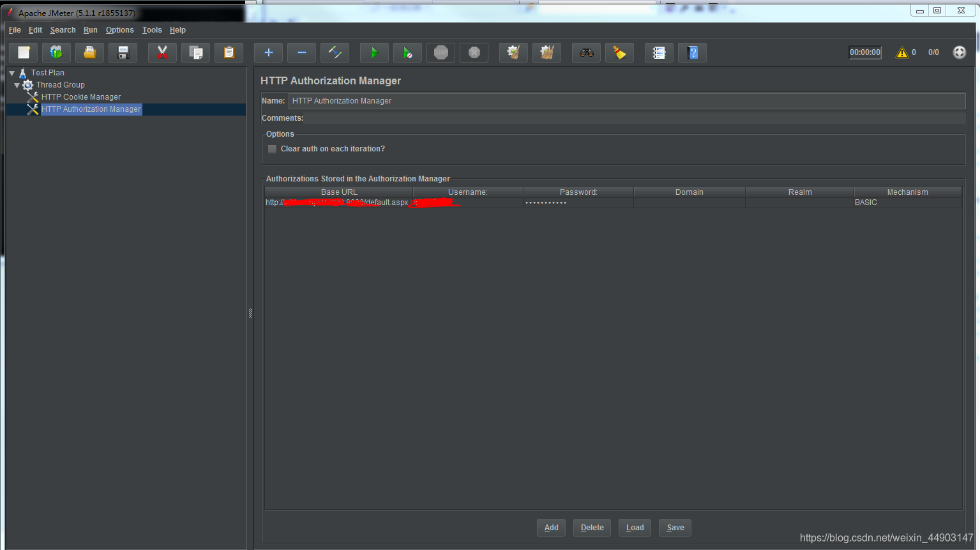Click the Base URL cell ending default.aspx
This screenshot has width=980, height=550.
click(339, 202)
